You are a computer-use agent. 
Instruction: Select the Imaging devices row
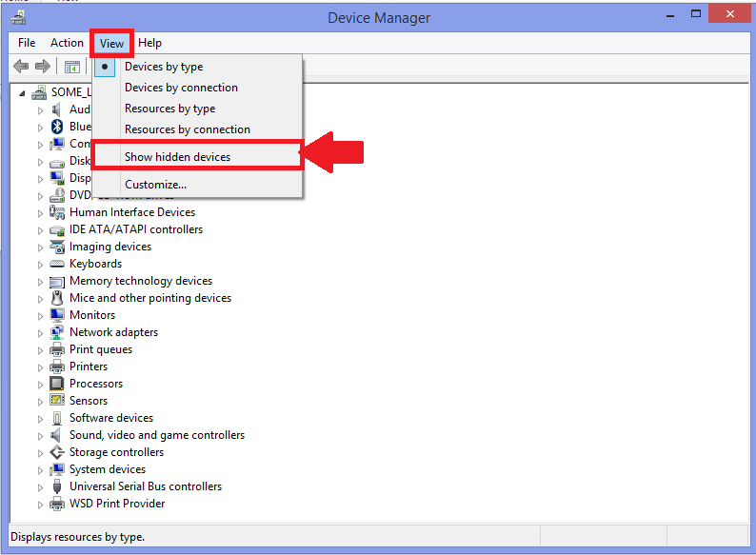tap(110, 247)
